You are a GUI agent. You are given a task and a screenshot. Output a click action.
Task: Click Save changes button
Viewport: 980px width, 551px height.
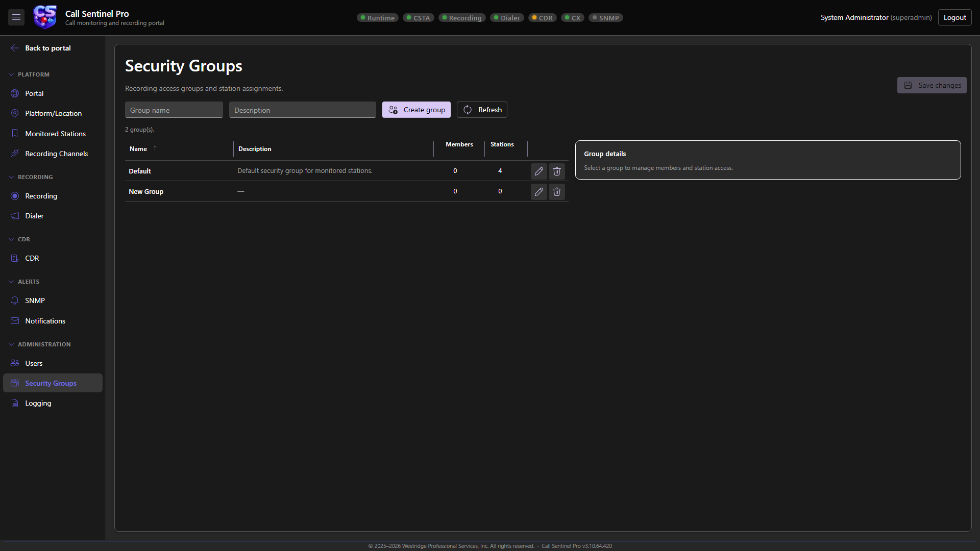(932, 85)
